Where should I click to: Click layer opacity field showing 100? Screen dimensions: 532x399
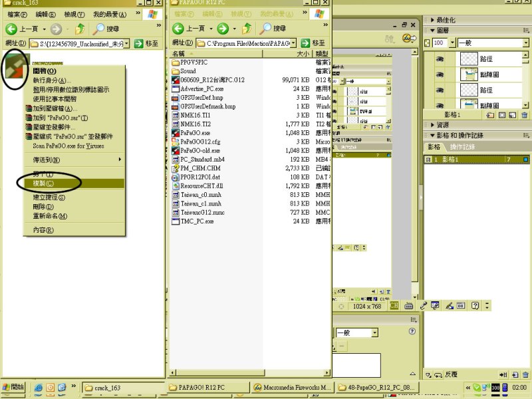[x=440, y=43]
